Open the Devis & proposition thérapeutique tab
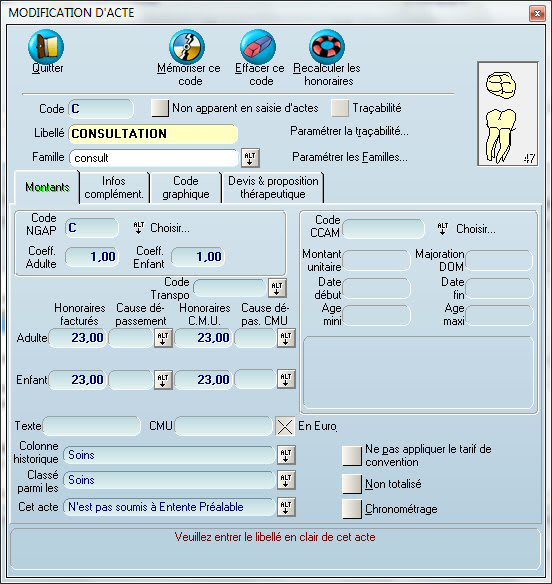 (273, 187)
